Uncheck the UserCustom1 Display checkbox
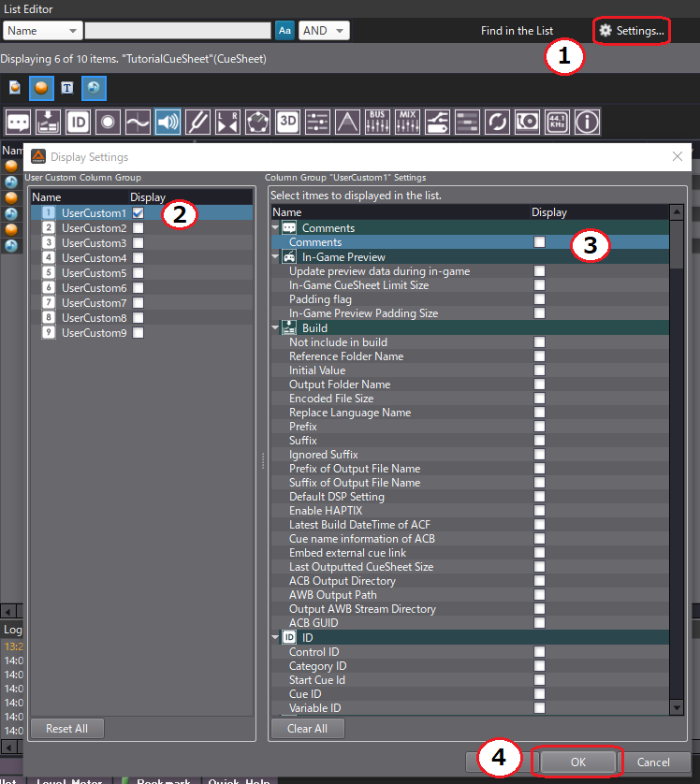Image resolution: width=700 pixels, height=784 pixels. [138, 213]
